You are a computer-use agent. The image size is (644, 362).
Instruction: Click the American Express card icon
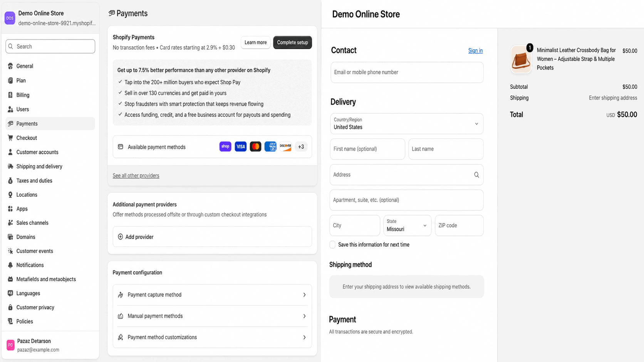(270, 147)
